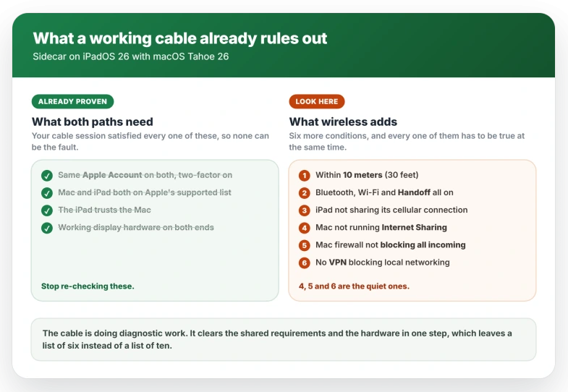Click 'Bluetooth, Wi-Fi and Handoff all on' text
Viewport: 568px width, 392px height.
point(384,192)
